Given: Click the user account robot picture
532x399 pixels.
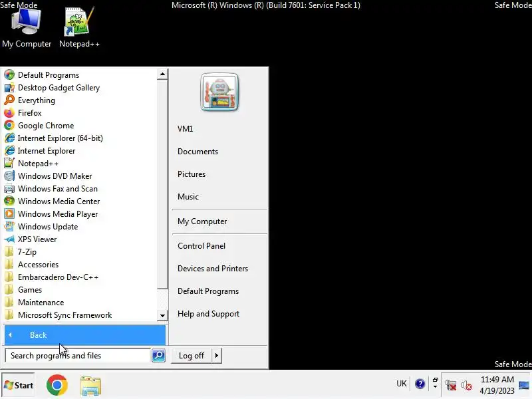Looking at the screenshot, I should pyautogui.click(x=219, y=92).
